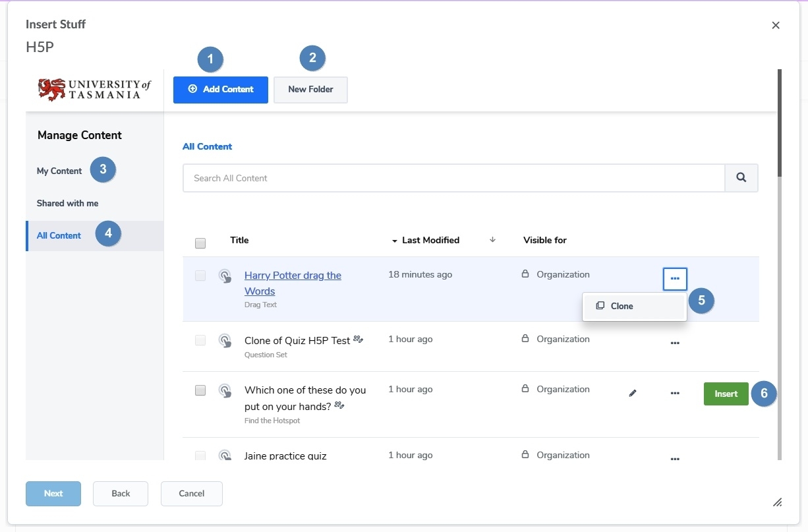Click the green Insert button

tap(726, 394)
